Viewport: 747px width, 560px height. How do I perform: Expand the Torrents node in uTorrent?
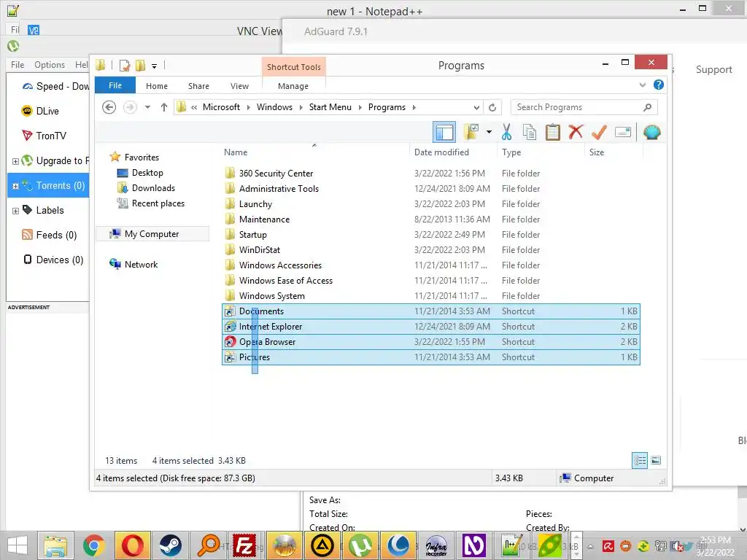(15, 186)
